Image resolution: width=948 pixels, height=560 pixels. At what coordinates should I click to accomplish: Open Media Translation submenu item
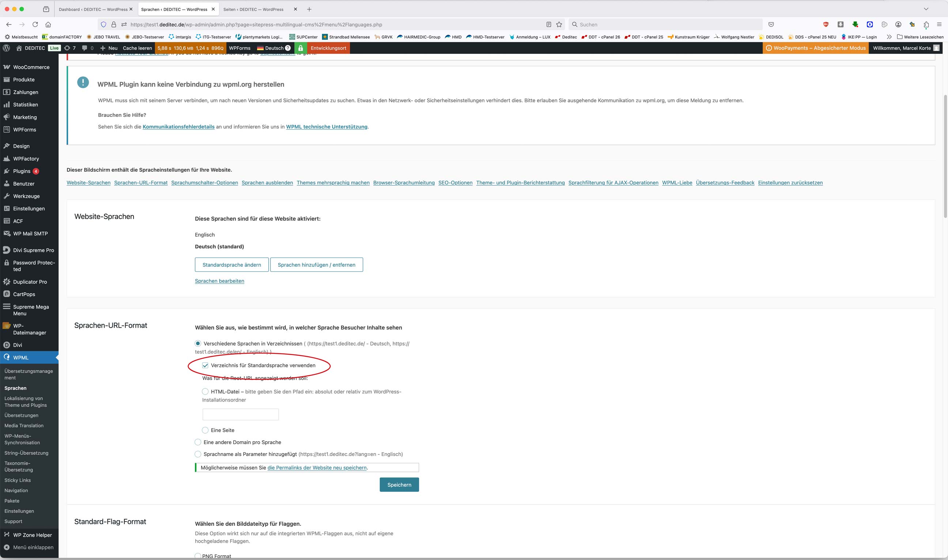tap(24, 425)
